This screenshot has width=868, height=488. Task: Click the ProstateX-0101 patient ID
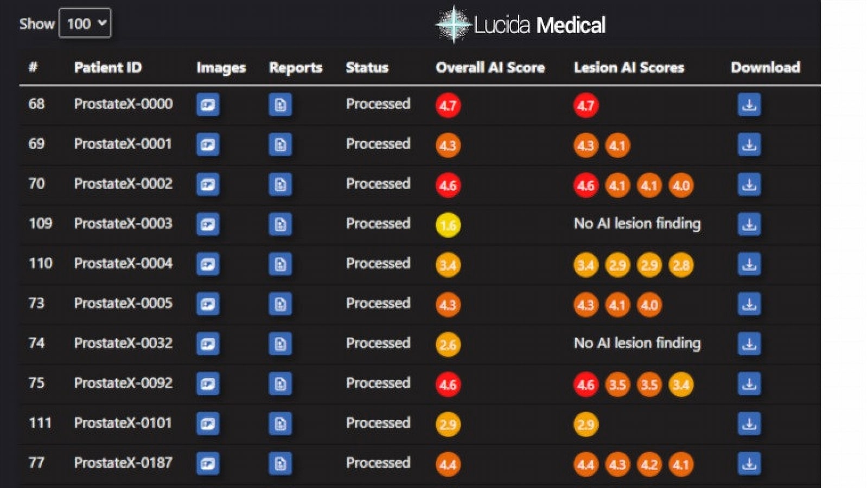pos(123,423)
